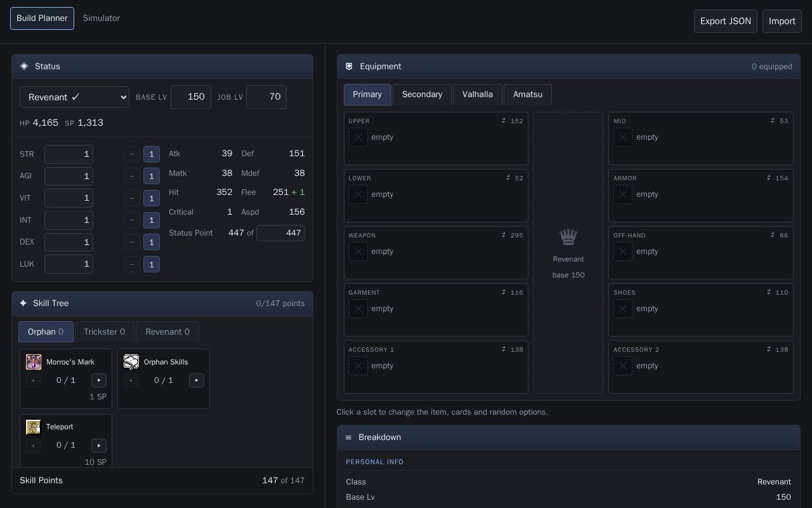This screenshot has width=812, height=508.
Task: Switch to the Secondary equipment tab
Action: [422, 95]
